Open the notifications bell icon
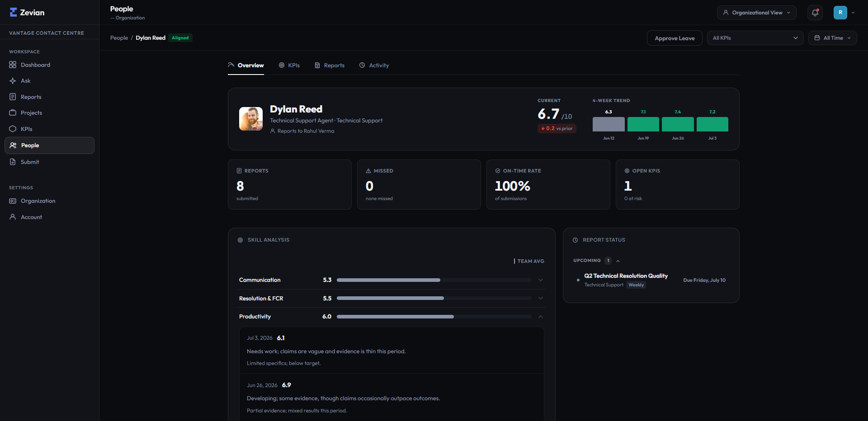Image resolution: width=868 pixels, height=421 pixels. (x=815, y=13)
